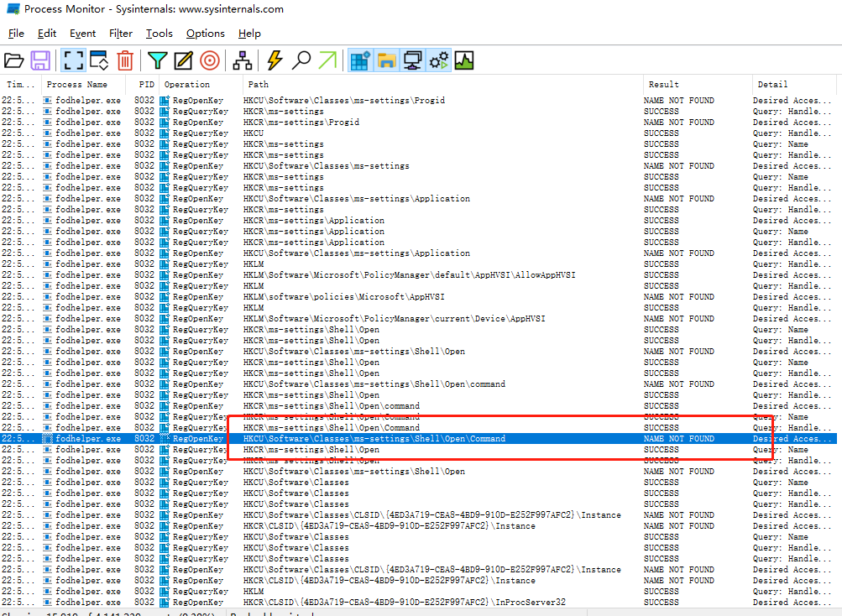Open the Process Tree icon
Viewport: 842px width, 616px height.
(242, 60)
